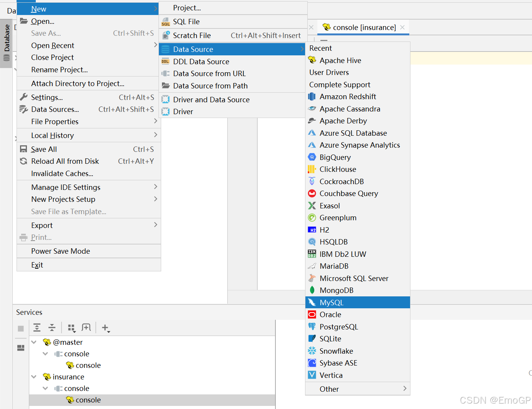This screenshot has width=532, height=409.
Task: Click the Exasol X icon
Action: click(x=312, y=206)
